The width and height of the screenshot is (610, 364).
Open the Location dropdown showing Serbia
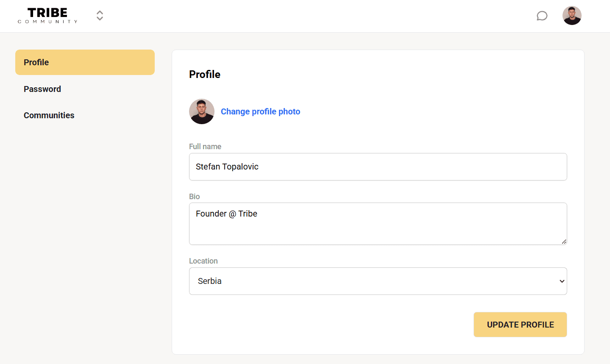click(378, 281)
